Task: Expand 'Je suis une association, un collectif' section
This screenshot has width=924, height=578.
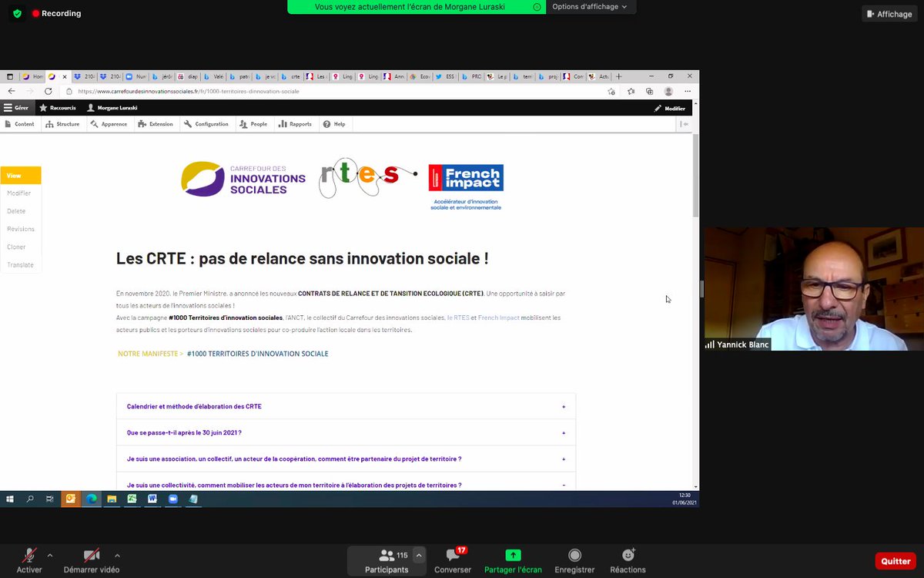Action: [346, 459]
